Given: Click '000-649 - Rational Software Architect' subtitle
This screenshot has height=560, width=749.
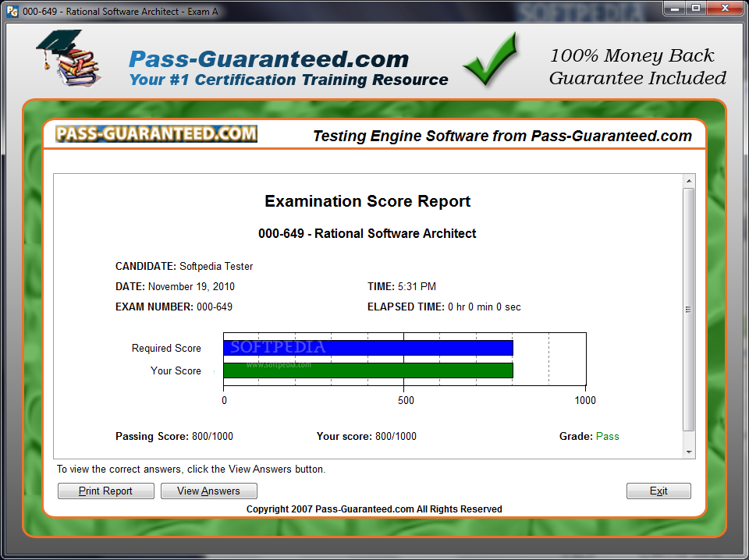Looking at the screenshot, I should 367,233.
